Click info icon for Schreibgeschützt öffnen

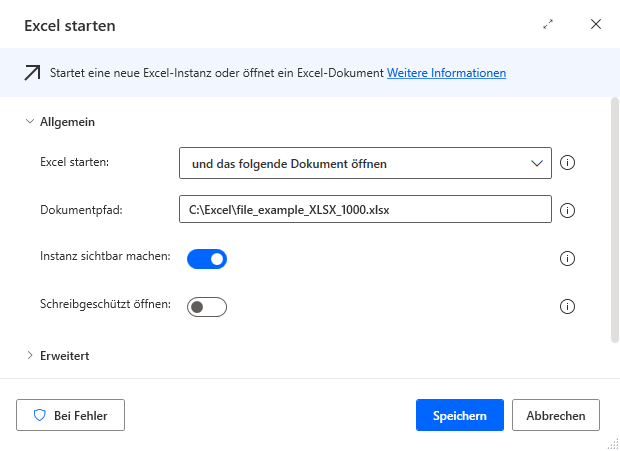tap(567, 306)
